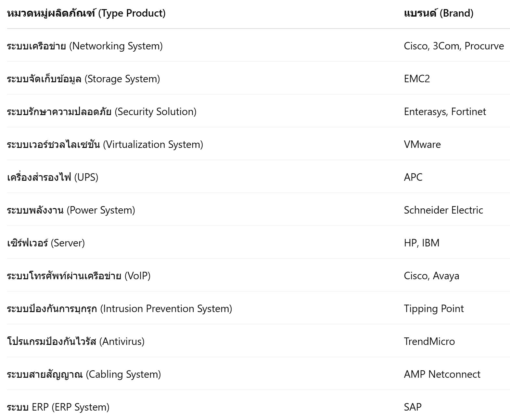510x420 pixels.
Task: Select the Virtualization System row label
Action: [x=105, y=144]
